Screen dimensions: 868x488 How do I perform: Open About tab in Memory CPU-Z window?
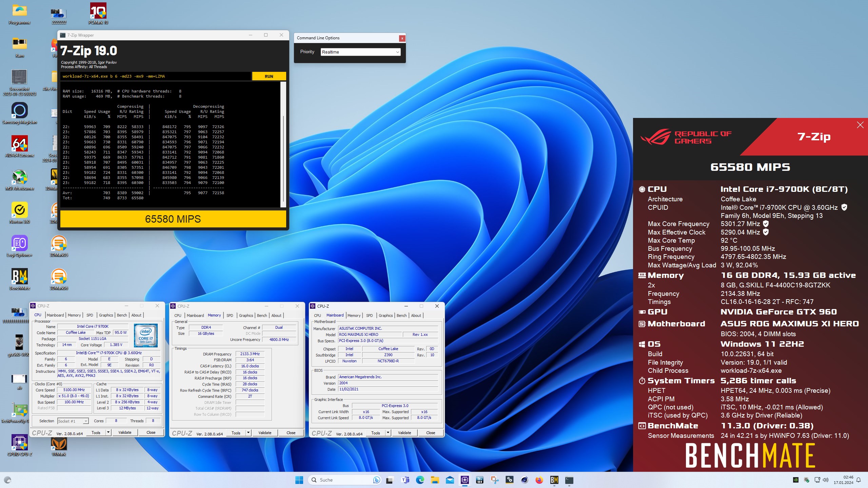pos(276,316)
